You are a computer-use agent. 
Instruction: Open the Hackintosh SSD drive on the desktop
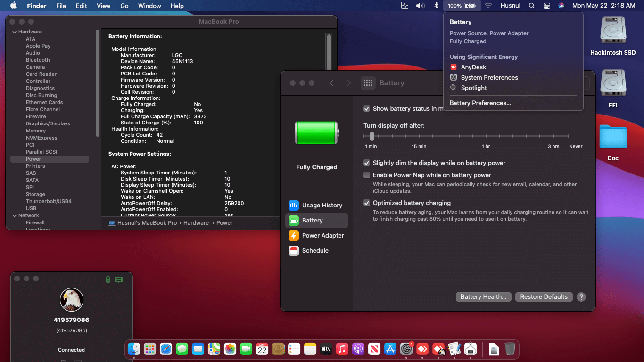pos(613,36)
